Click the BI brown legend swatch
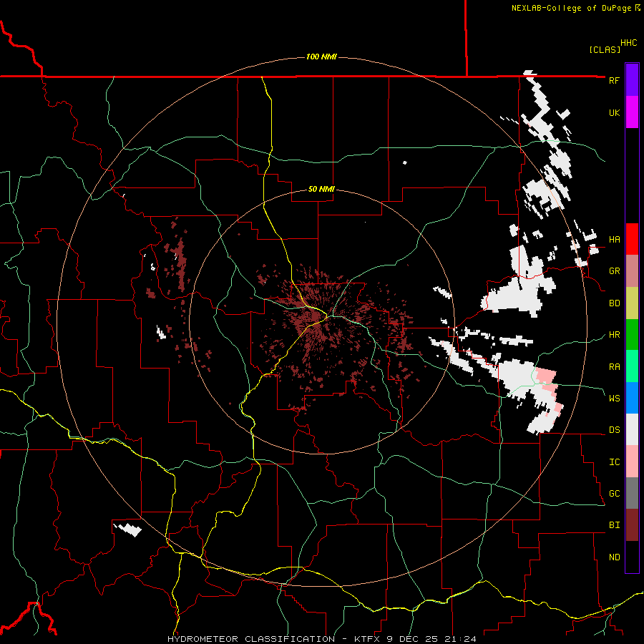Screen dimensions: 644x644 click(x=632, y=525)
